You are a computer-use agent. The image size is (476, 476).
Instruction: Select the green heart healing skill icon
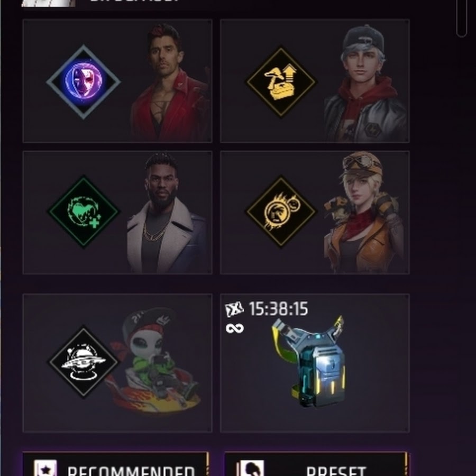84,212
